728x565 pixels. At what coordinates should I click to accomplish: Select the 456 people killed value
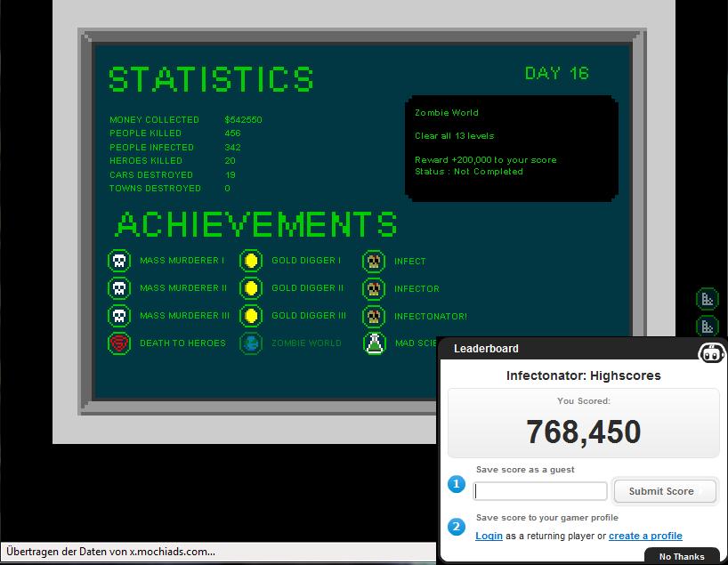(x=232, y=133)
